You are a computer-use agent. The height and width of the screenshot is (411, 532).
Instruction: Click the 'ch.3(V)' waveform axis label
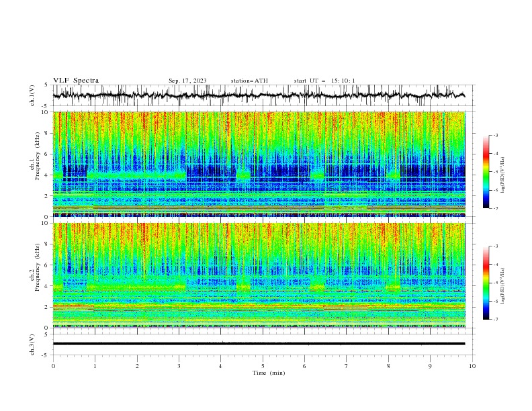pyautogui.click(x=32, y=345)
